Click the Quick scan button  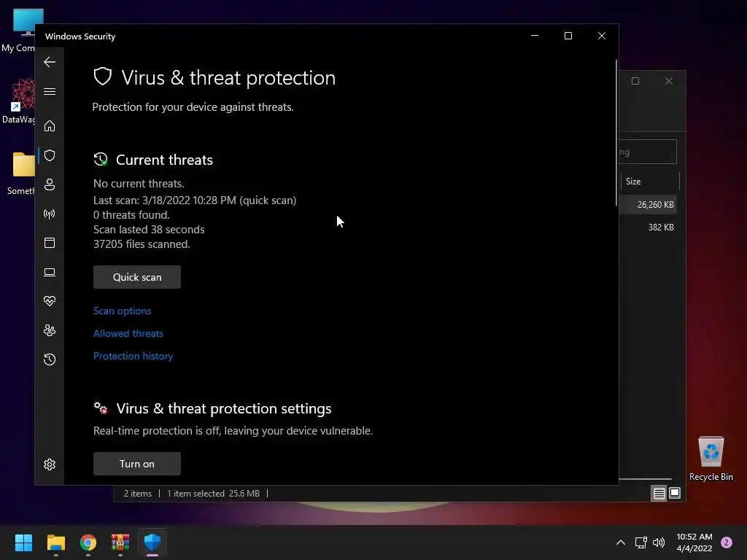pyautogui.click(x=137, y=277)
